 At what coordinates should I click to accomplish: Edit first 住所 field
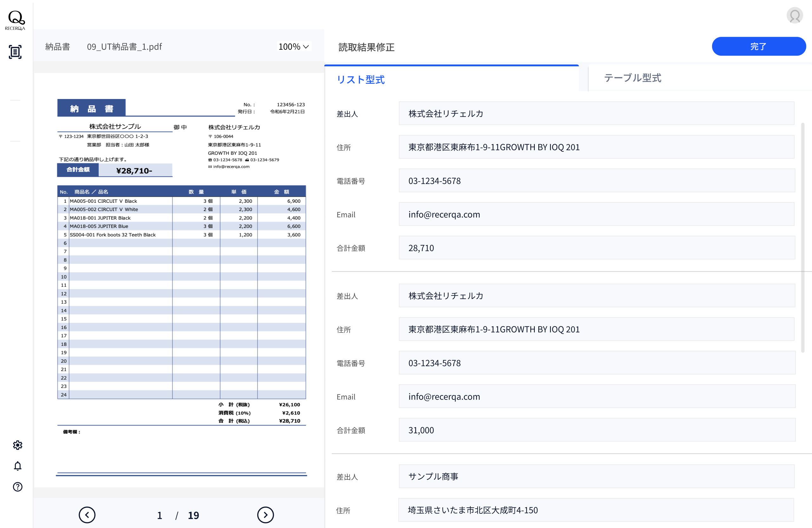(596, 147)
